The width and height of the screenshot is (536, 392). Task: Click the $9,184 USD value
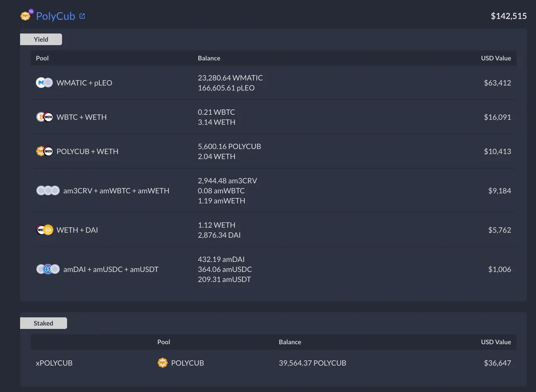[500, 191]
